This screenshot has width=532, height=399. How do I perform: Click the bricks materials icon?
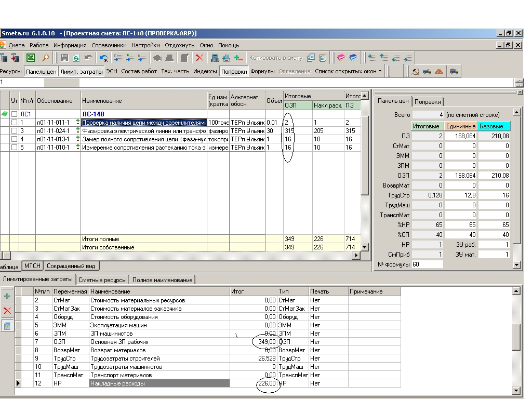click(x=439, y=72)
